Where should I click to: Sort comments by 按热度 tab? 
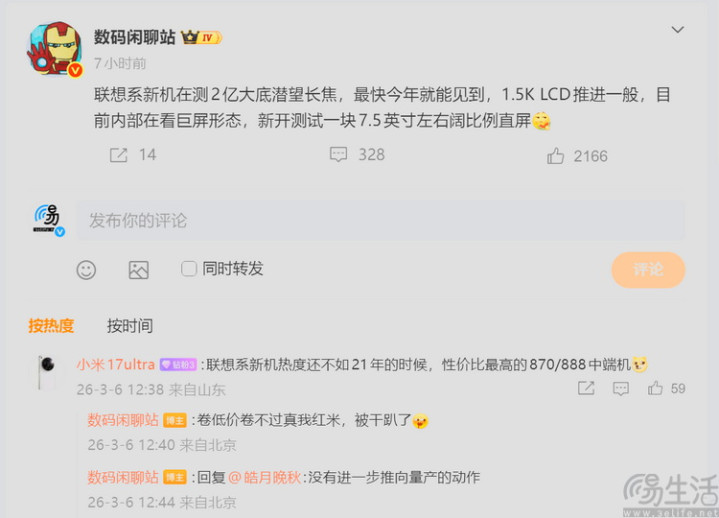51,326
